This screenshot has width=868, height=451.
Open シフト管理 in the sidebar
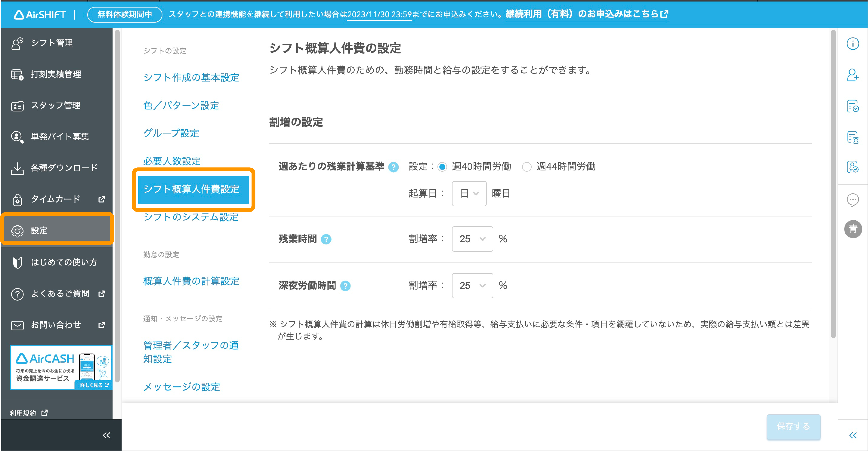[x=57, y=43]
